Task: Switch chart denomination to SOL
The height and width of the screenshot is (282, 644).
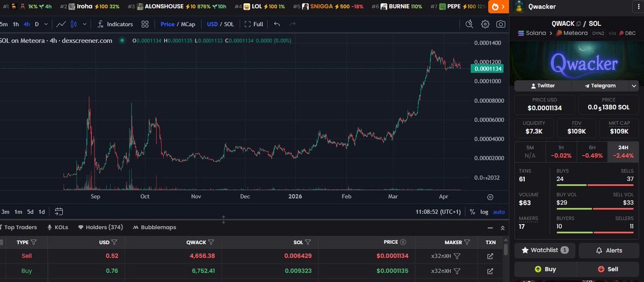Action: pyautogui.click(x=229, y=24)
